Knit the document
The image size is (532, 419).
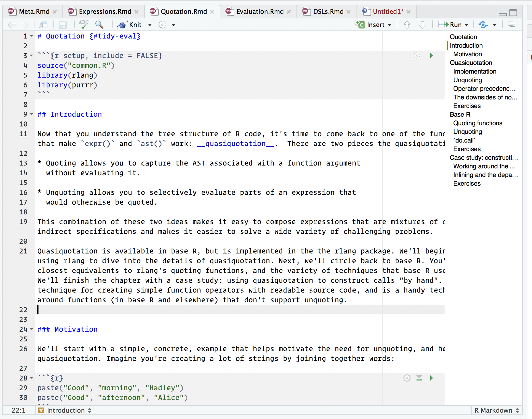point(131,25)
